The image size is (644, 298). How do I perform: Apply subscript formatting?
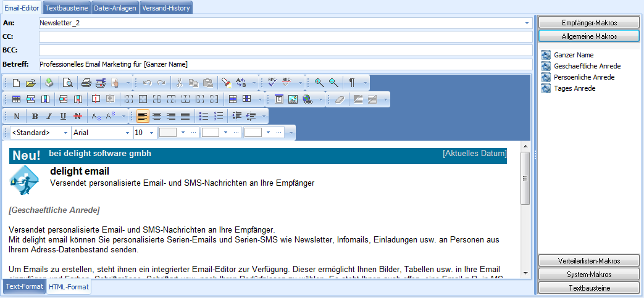tap(96, 116)
